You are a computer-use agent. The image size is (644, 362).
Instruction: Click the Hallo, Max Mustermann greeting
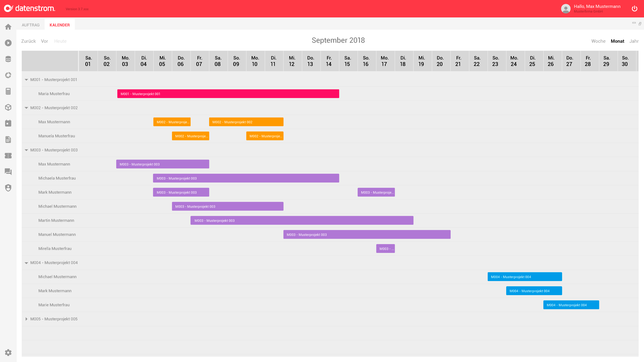coord(597,7)
